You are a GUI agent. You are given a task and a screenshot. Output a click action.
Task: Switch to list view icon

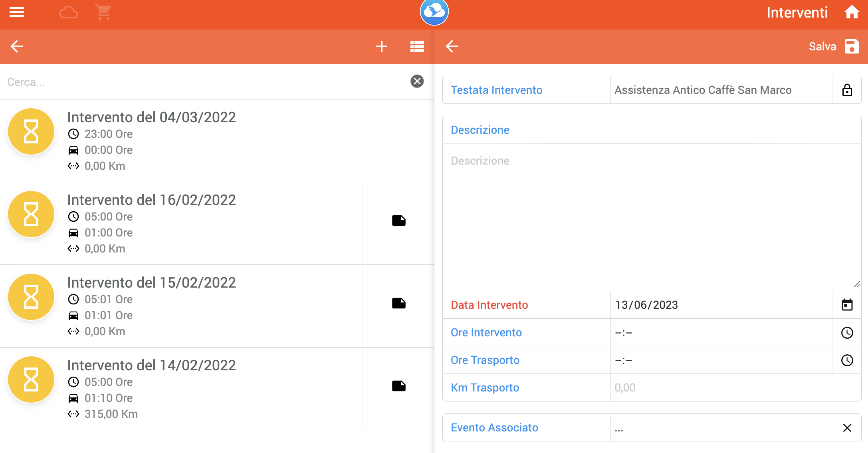[x=417, y=46]
